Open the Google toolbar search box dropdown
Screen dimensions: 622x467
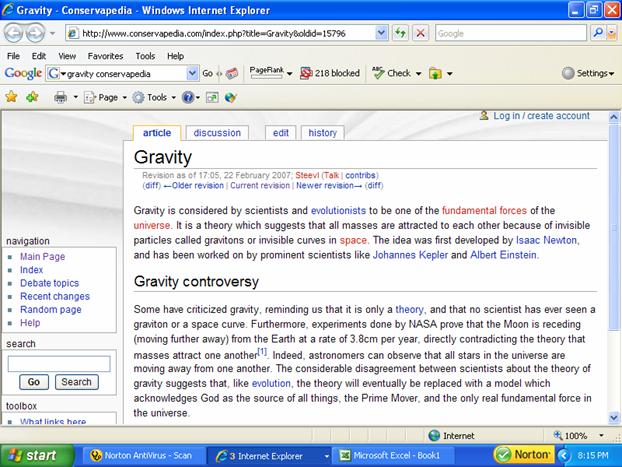click(x=192, y=73)
